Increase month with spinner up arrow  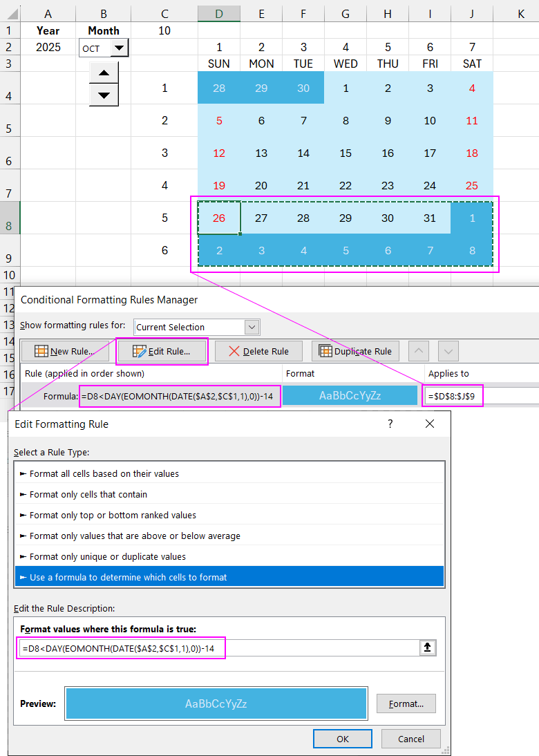(104, 73)
